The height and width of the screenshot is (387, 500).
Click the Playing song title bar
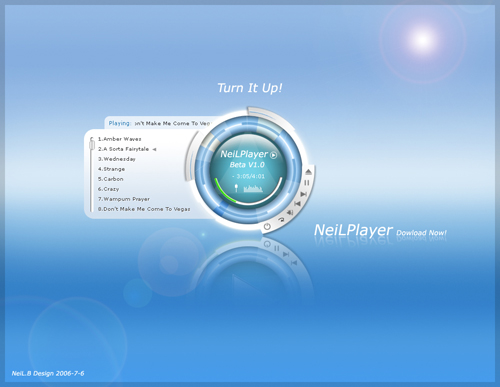click(x=160, y=123)
